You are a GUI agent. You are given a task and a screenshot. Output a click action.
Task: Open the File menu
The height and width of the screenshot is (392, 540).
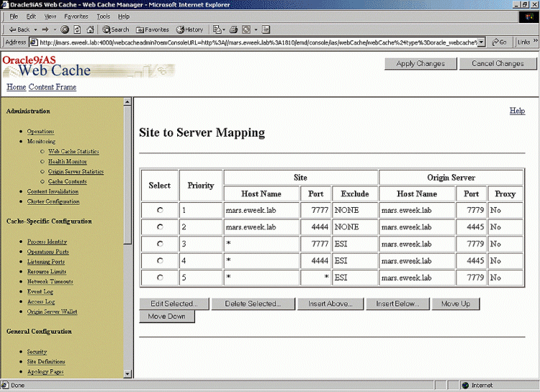(x=14, y=17)
